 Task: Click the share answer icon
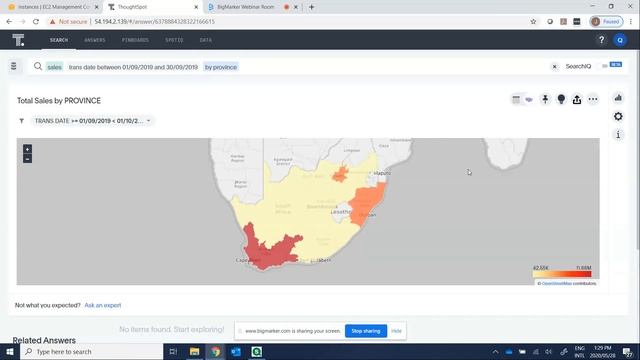577,99
